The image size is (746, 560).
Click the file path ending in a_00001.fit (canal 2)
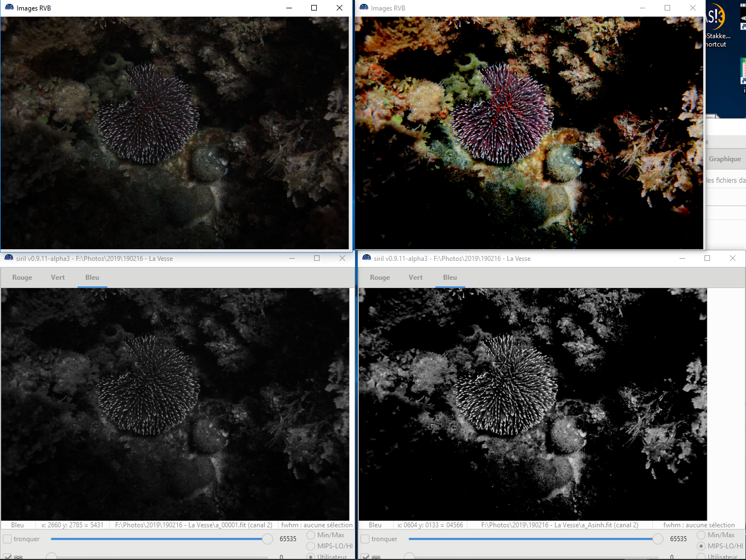point(194,525)
